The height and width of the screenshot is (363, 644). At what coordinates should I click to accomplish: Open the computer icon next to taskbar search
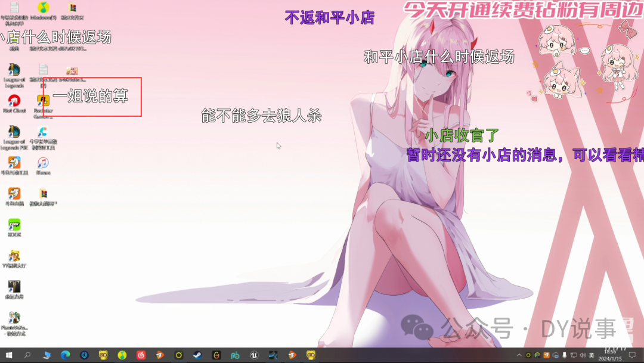pos(47,355)
